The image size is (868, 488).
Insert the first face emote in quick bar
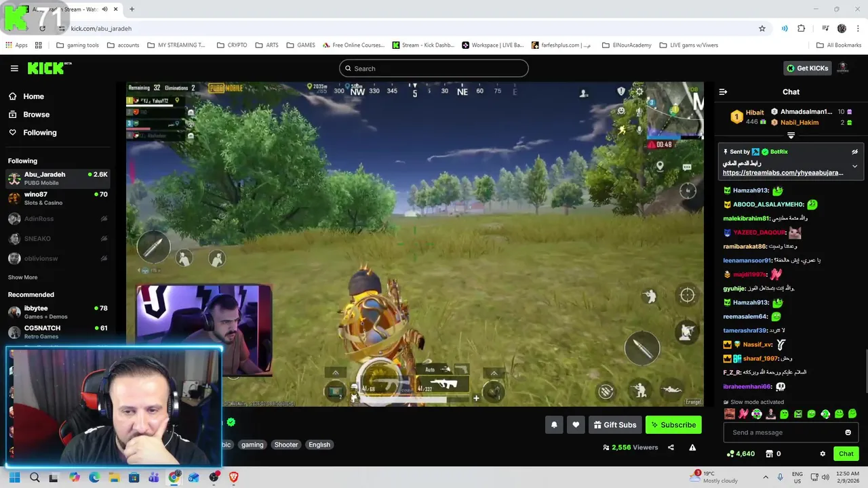(x=730, y=413)
